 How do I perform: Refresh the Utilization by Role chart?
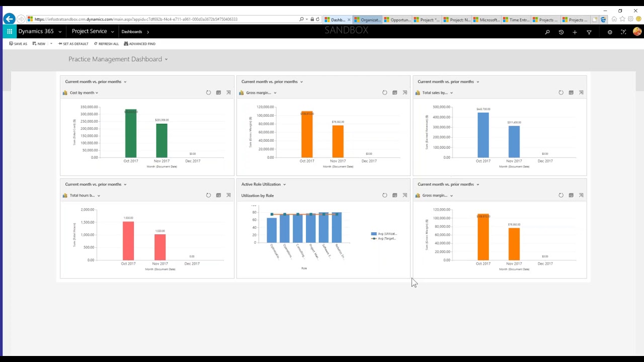coord(384,195)
